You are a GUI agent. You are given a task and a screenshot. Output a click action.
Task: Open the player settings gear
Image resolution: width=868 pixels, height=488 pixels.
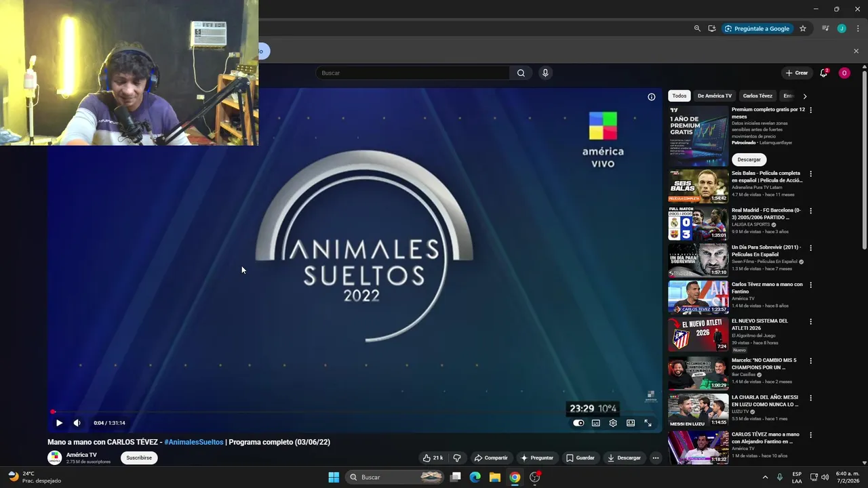[613, 423]
